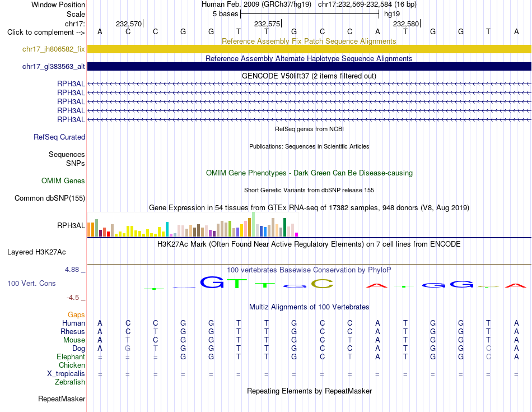Open '100 vertebrates Basewise Conservation by PhyloP' title
The width and height of the screenshot is (532, 412).
[309, 270]
